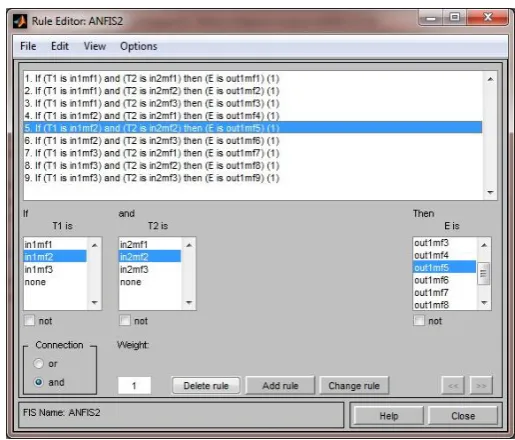515x440 pixels.
Task: Click the << shift left button
Action: pyautogui.click(x=453, y=386)
